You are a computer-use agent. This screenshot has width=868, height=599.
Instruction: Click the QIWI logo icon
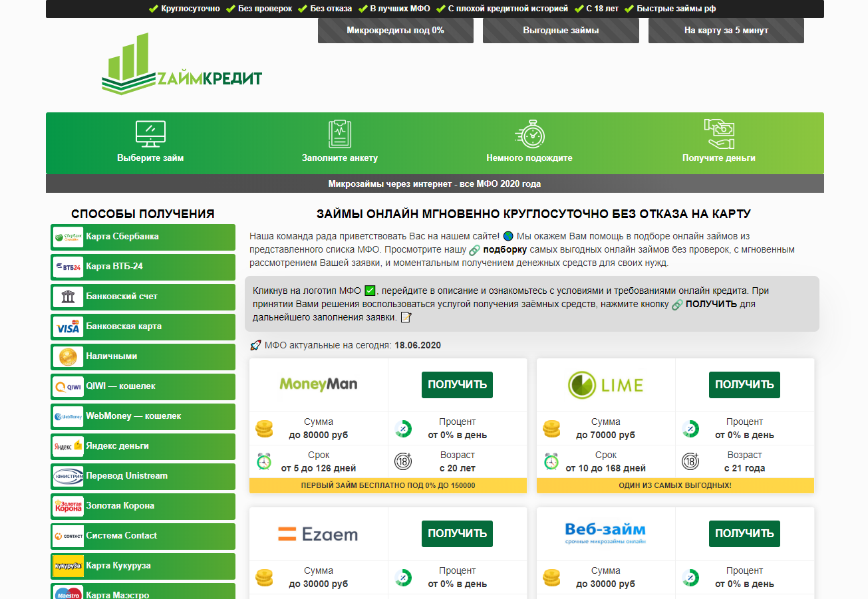pos(68,386)
